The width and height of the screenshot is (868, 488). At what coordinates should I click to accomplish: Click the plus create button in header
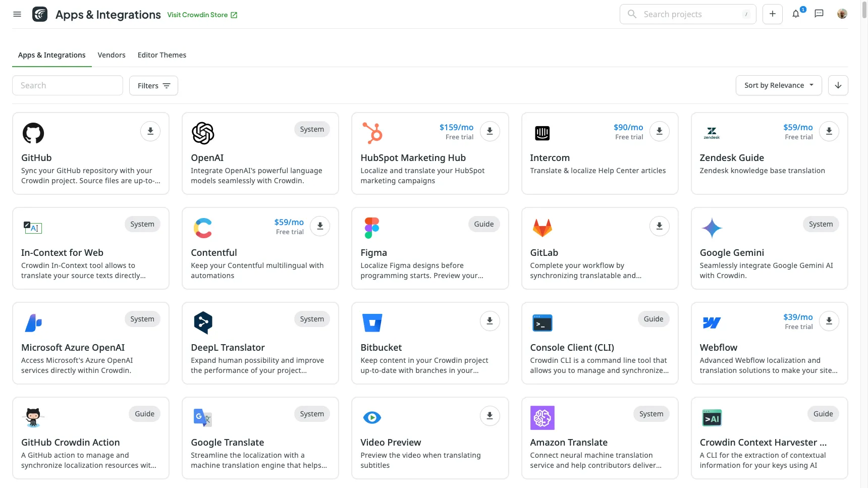pyautogui.click(x=772, y=14)
